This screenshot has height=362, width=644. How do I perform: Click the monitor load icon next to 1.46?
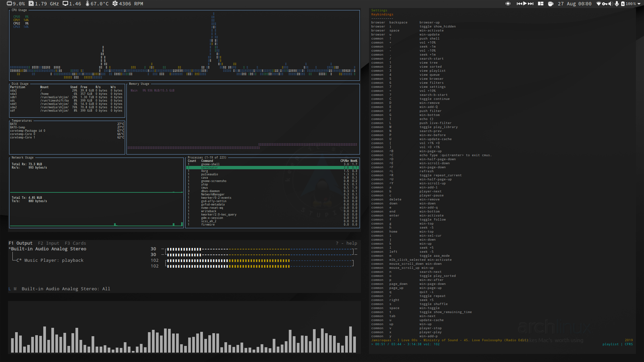[65, 4]
